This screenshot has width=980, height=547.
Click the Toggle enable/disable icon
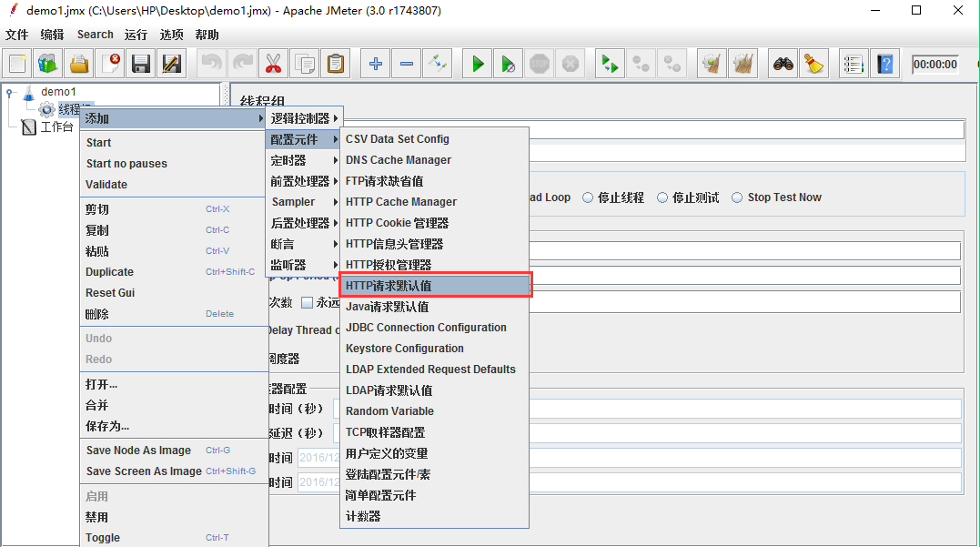pyautogui.click(x=438, y=64)
